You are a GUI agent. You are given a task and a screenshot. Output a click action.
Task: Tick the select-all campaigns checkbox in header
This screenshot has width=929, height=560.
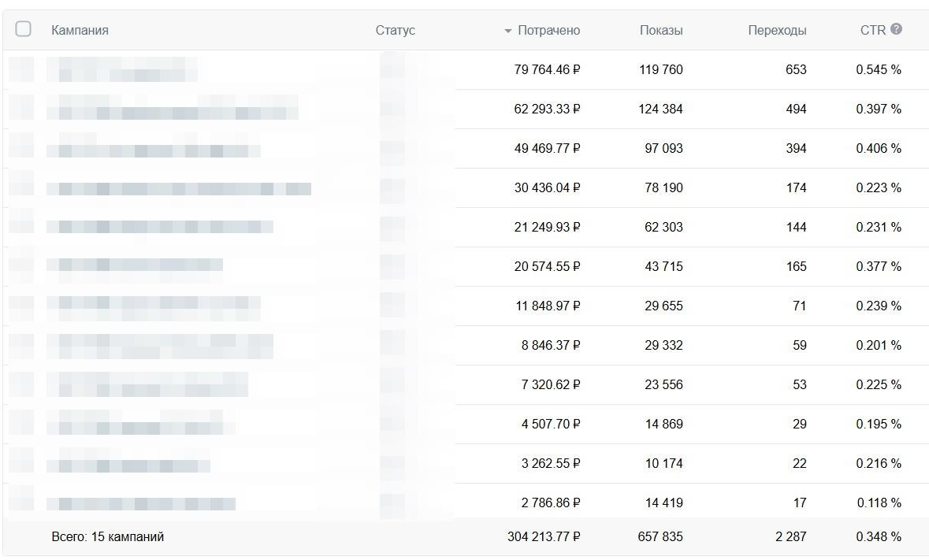(x=24, y=29)
